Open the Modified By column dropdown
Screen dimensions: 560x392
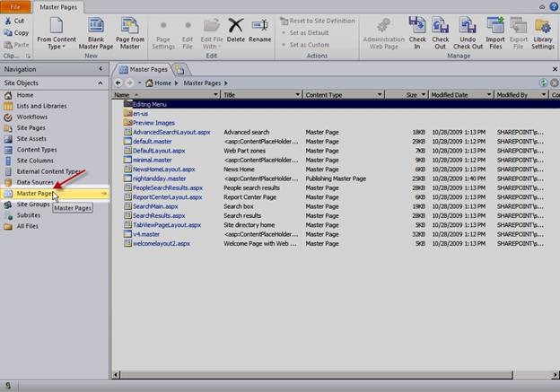point(544,94)
